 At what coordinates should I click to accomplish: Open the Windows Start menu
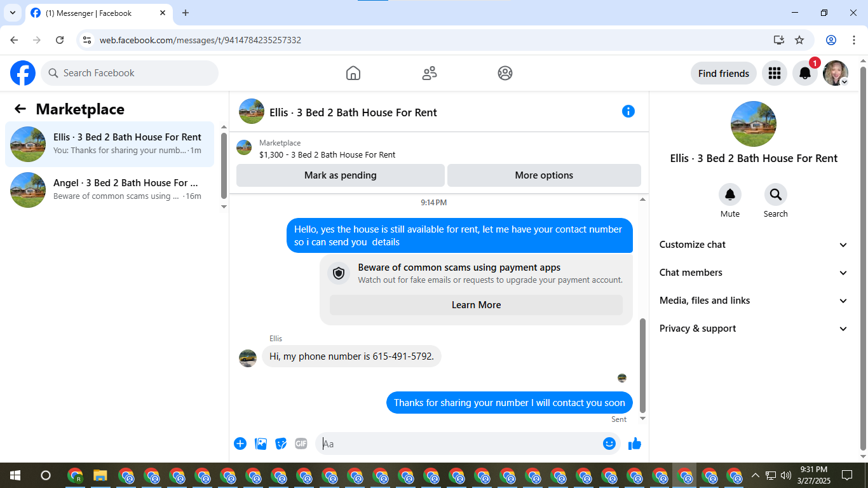click(15, 475)
